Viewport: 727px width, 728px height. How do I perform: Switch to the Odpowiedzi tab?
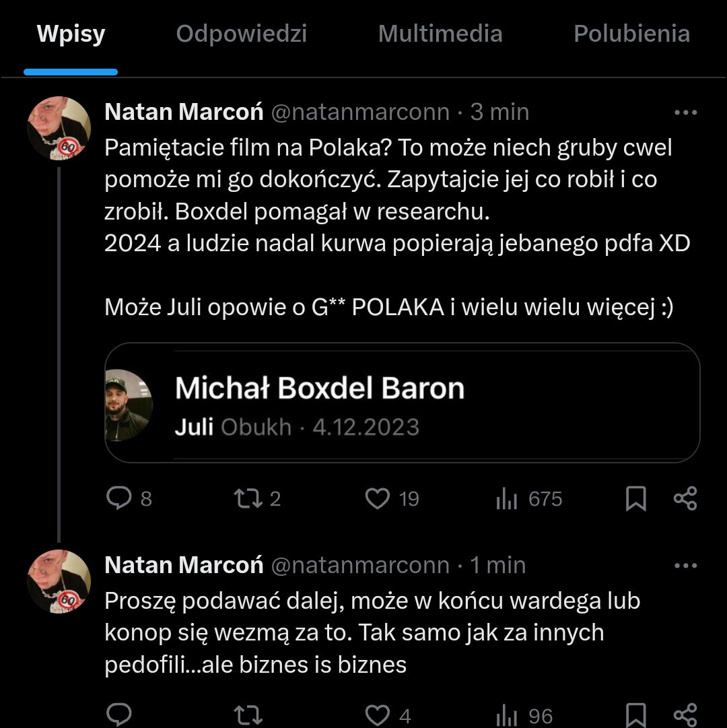(x=241, y=34)
